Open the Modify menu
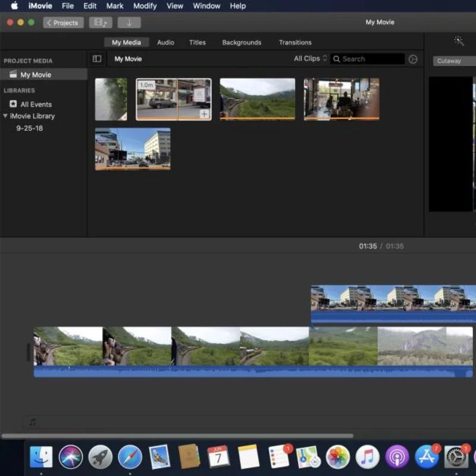The height and width of the screenshot is (476, 476). (x=145, y=6)
